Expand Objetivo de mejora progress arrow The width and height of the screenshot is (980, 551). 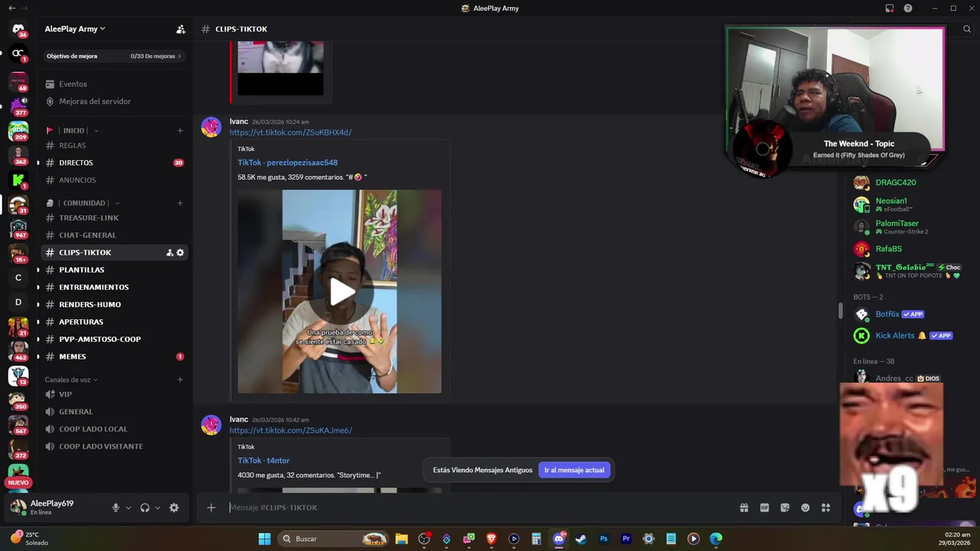pos(179,56)
